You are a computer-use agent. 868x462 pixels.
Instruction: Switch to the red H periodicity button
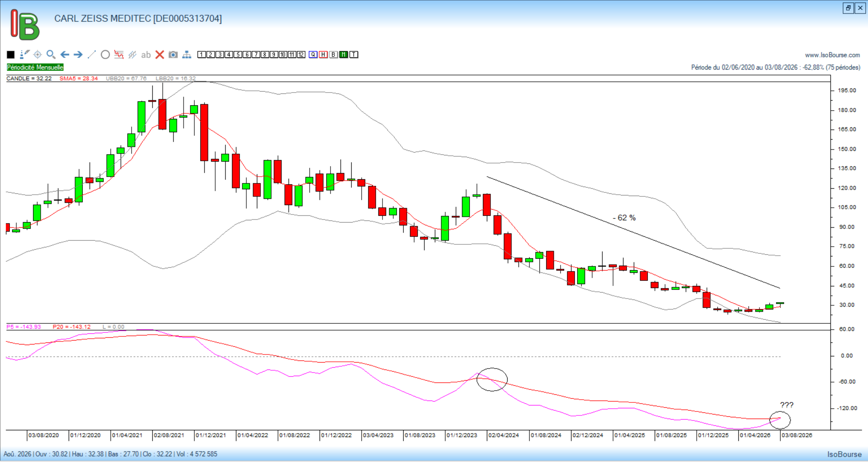[323, 55]
